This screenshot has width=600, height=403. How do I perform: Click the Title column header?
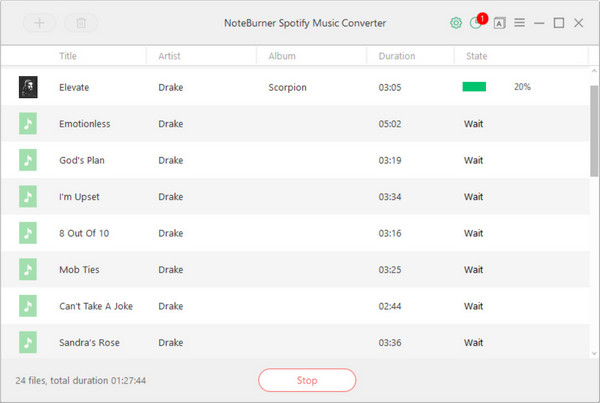pos(68,56)
